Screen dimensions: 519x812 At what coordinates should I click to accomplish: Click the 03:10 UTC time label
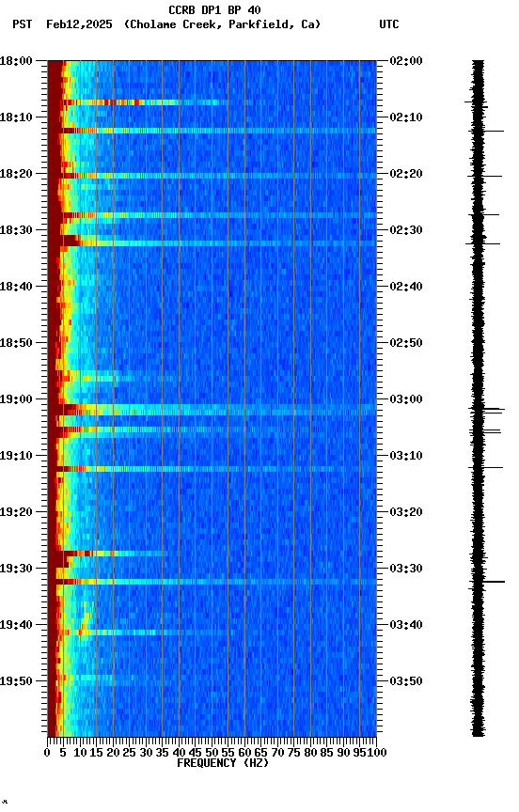tap(406, 456)
